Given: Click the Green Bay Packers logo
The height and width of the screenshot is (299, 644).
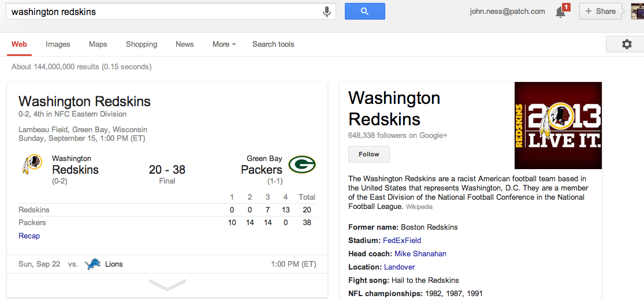Looking at the screenshot, I should point(302,164).
